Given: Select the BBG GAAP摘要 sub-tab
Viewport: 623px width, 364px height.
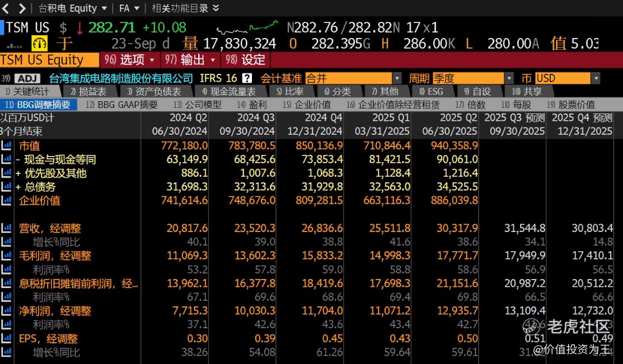Looking at the screenshot, I should tap(121, 105).
